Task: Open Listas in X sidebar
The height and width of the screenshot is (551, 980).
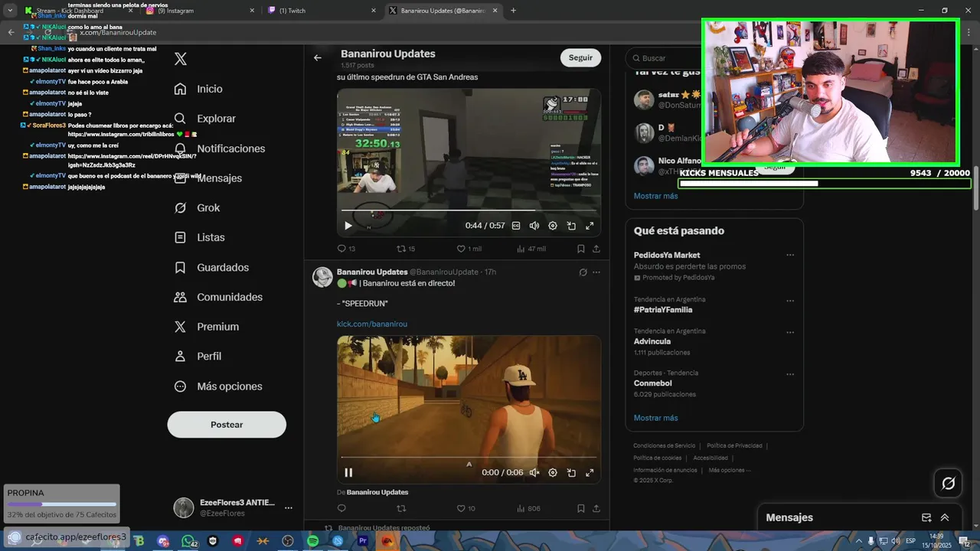Action: pos(199,237)
